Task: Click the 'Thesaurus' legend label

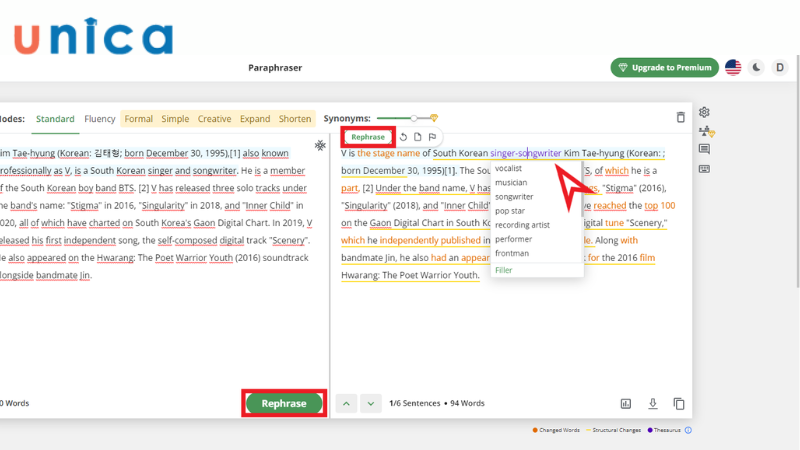Action: [667, 430]
